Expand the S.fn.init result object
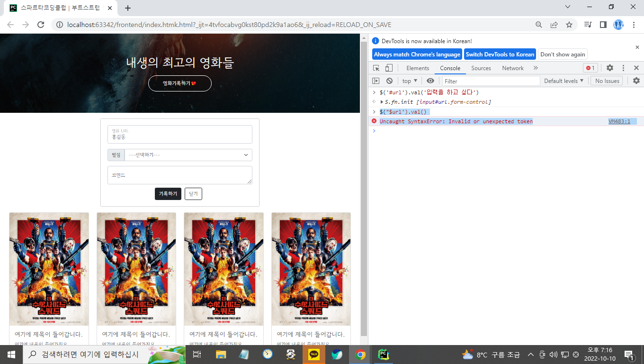Screen dimensions: 644x364 [x=382, y=102]
